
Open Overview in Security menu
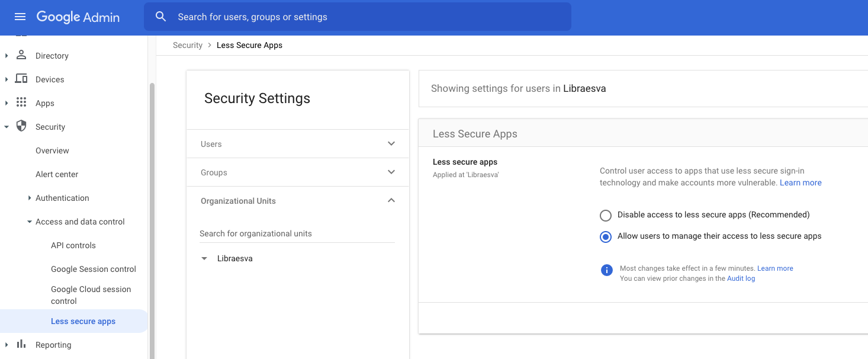tap(52, 150)
